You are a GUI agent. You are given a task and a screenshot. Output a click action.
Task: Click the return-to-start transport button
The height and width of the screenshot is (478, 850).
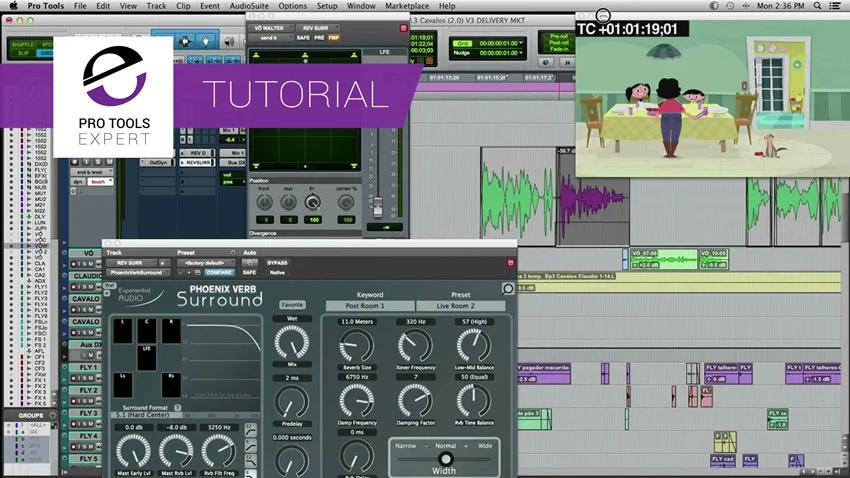pos(568,63)
